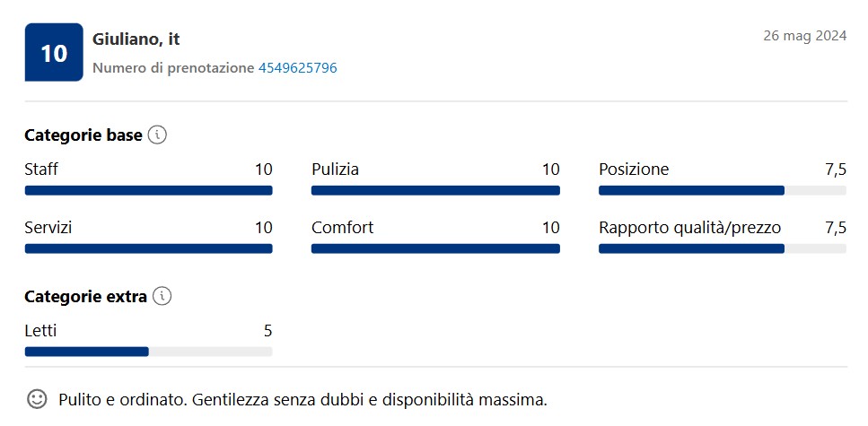Click the blue score badge showing 10
Screen dimensions: 868x426
[x=54, y=53]
